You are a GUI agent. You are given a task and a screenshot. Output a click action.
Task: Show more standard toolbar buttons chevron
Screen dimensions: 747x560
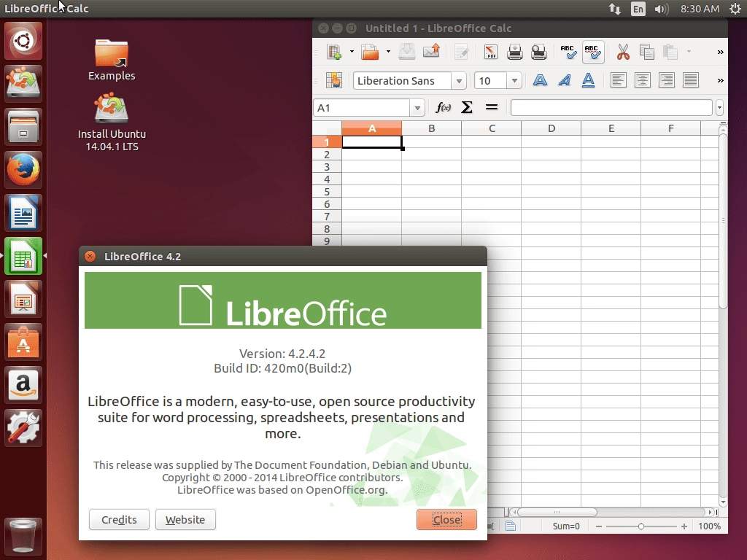(720, 52)
